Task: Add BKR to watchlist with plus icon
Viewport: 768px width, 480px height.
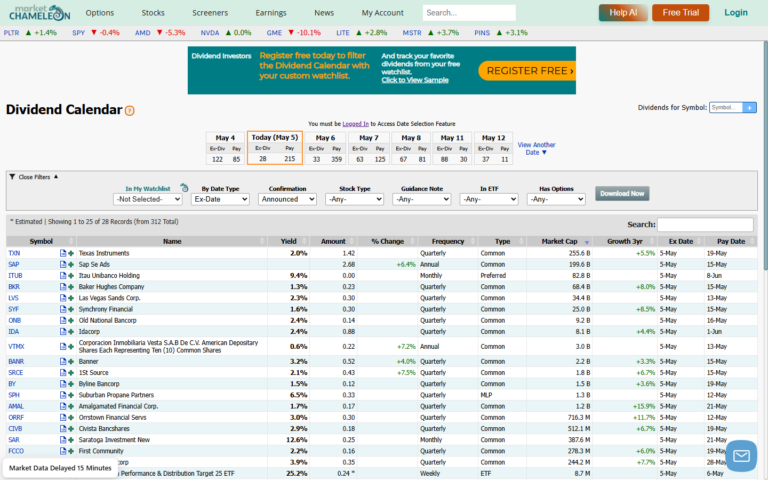Action: click(71, 287)
